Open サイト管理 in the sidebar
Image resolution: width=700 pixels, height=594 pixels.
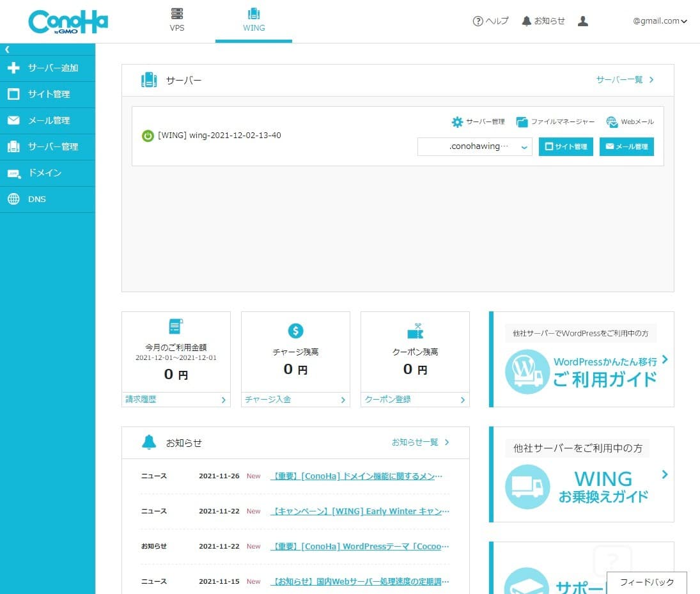coord(47,94)
